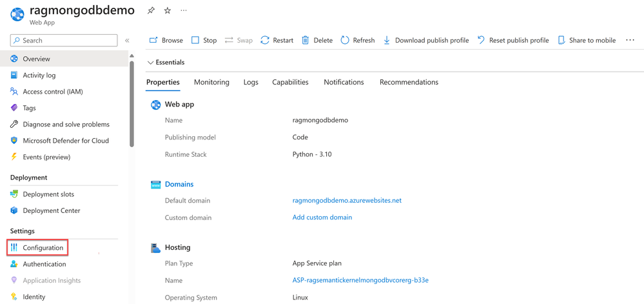
Task: Collapse the Essentials section
Action: [x=166, y=63]
